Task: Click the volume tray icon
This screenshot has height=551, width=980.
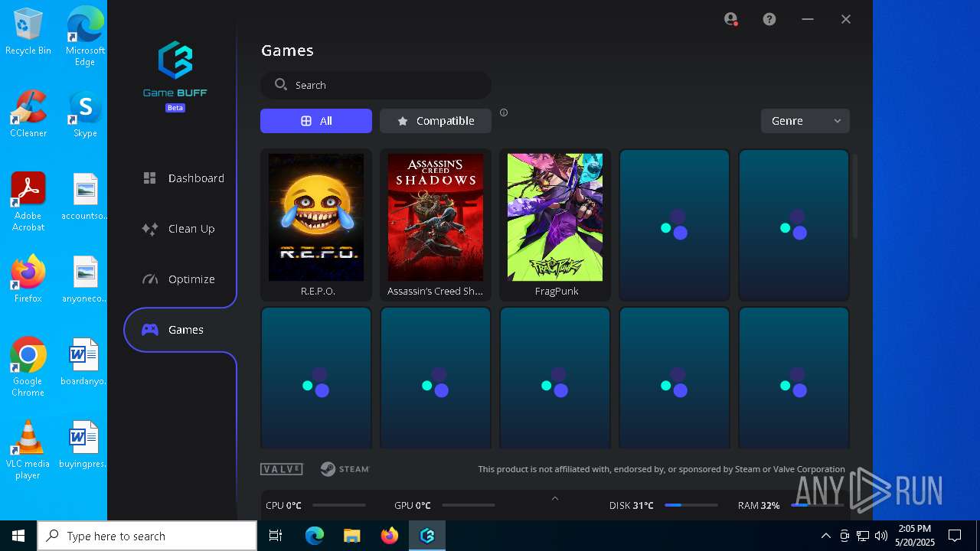Action: (880, 536)
